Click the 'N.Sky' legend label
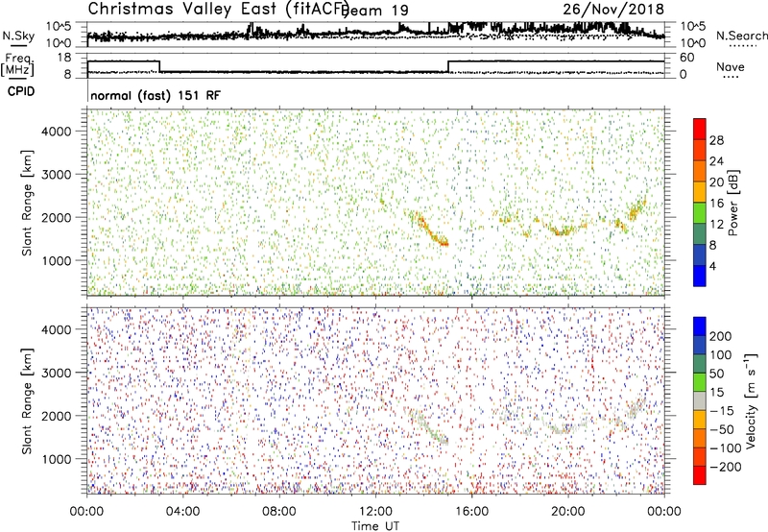 [18, 36]
